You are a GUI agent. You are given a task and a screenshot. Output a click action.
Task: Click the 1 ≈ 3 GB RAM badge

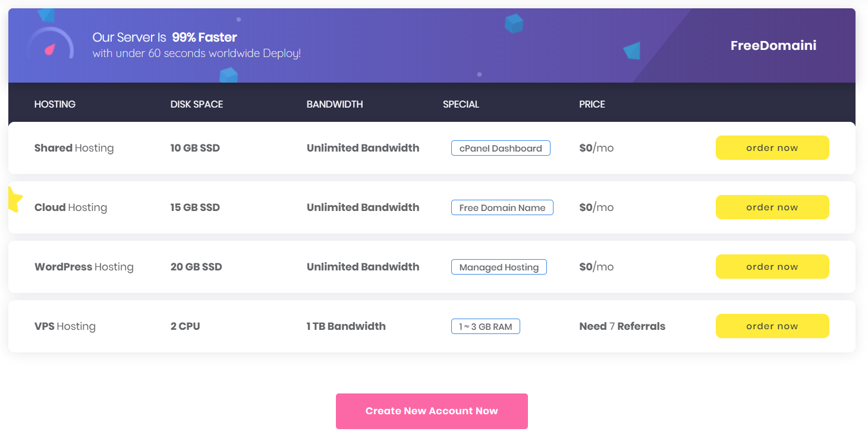(485, 326)
